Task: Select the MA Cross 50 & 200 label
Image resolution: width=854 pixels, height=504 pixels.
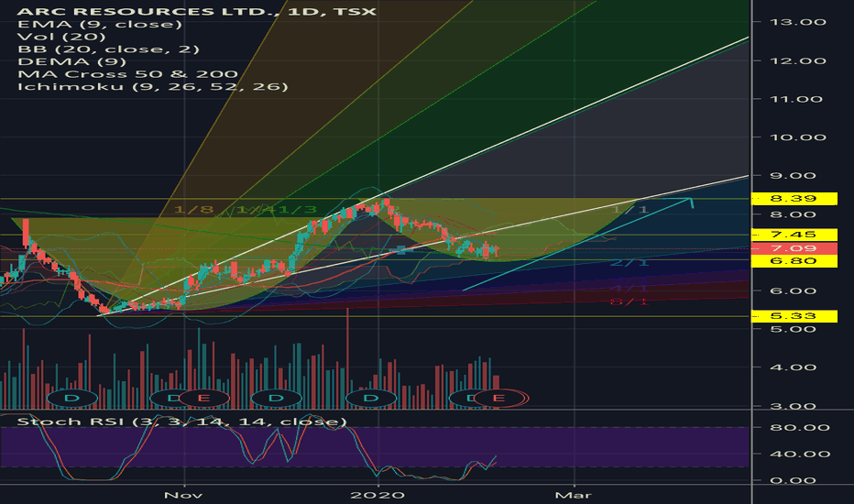Action: coord(128,74)
